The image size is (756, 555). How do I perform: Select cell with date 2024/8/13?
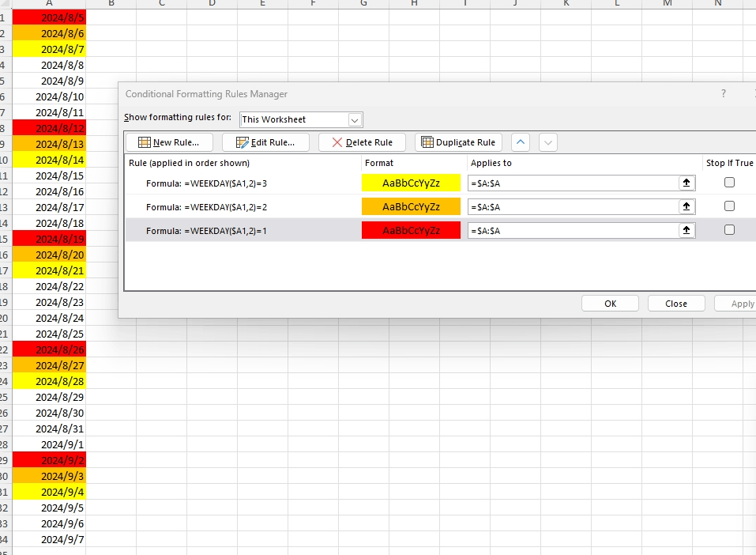click(x=49, y=145)
